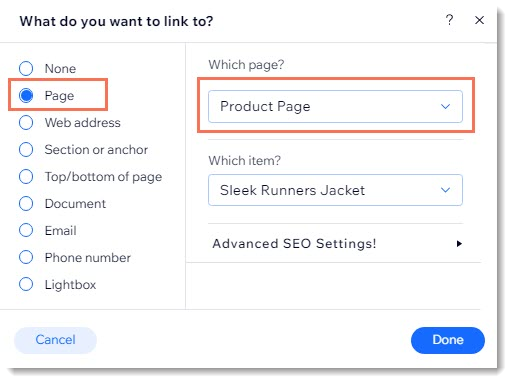Viewport: 512px width, 383px height.
Task: Click the Done button
Action: point(448,340)
